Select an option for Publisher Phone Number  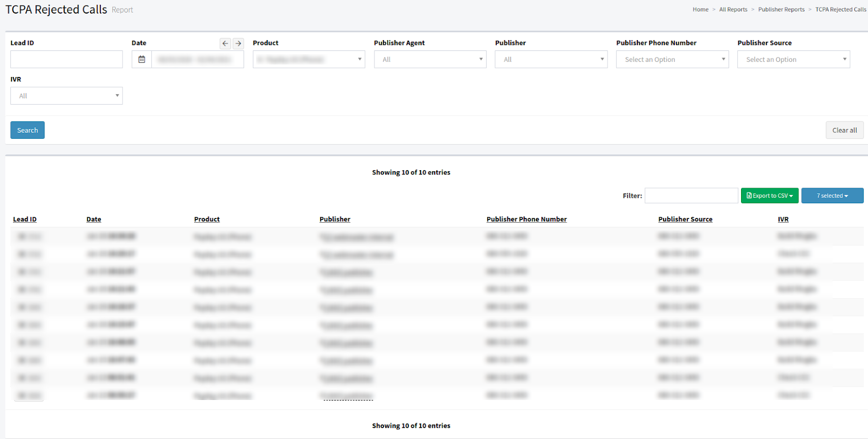(x=672, y=60)
